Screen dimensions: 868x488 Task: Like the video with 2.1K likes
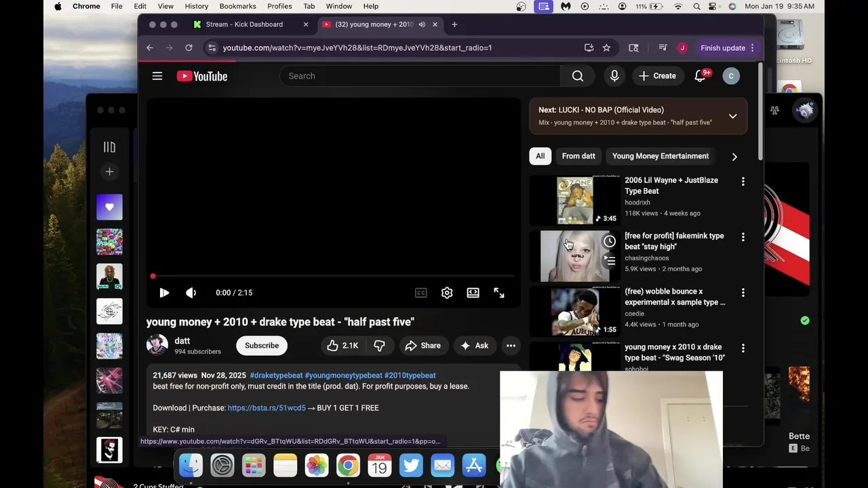[x=342, y=346]
